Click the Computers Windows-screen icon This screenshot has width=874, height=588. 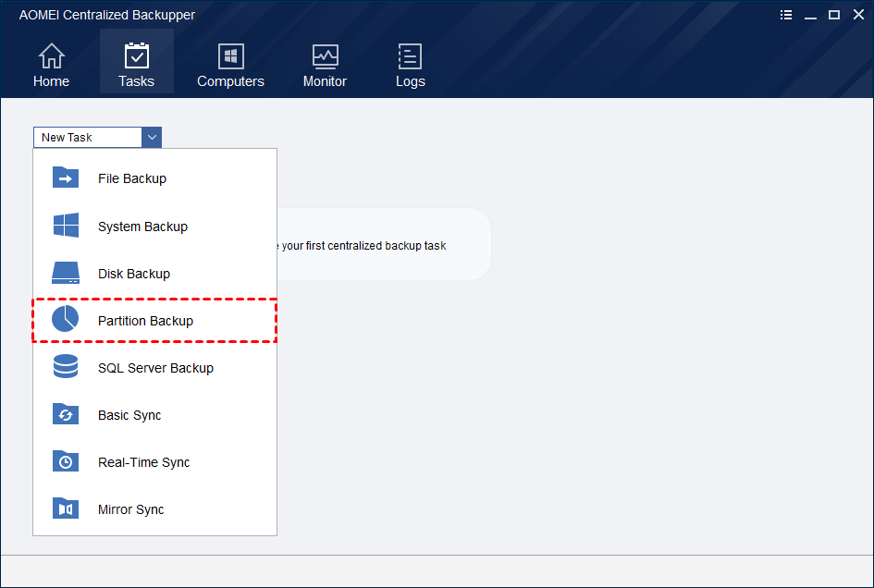point(231,55)
